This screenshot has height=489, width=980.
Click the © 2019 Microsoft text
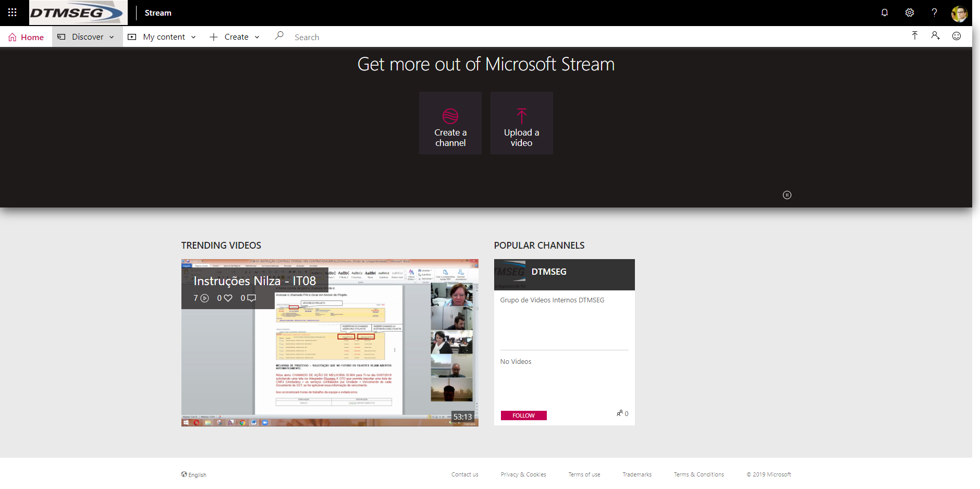click(x=769, y=475)
